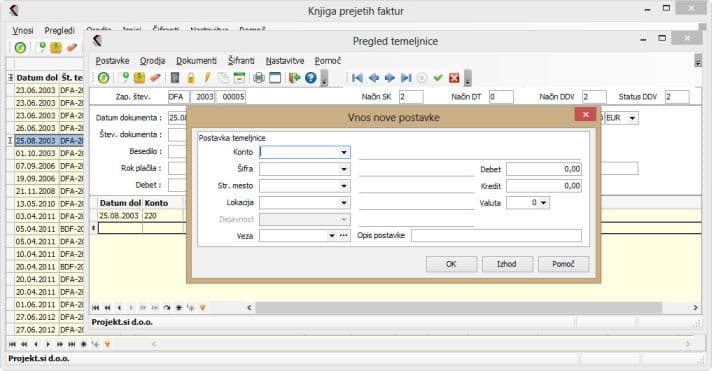This screenshot has height=371, width=712.
Task: Click the green refresh icon in Pregled temeljnice toolbar
Action: pyautogui.click(x=104, y=78)
